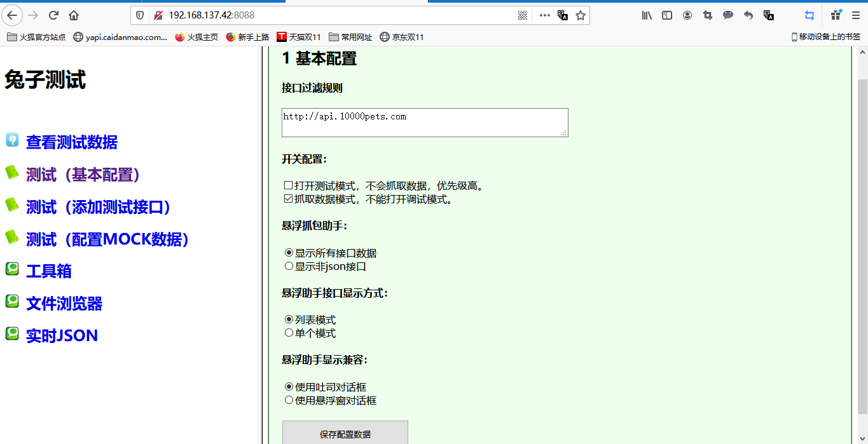Viewport: 868px width, 444px height.
Task: Open the 天猫双11 bookmark
Action: click(x=299, y=37)
